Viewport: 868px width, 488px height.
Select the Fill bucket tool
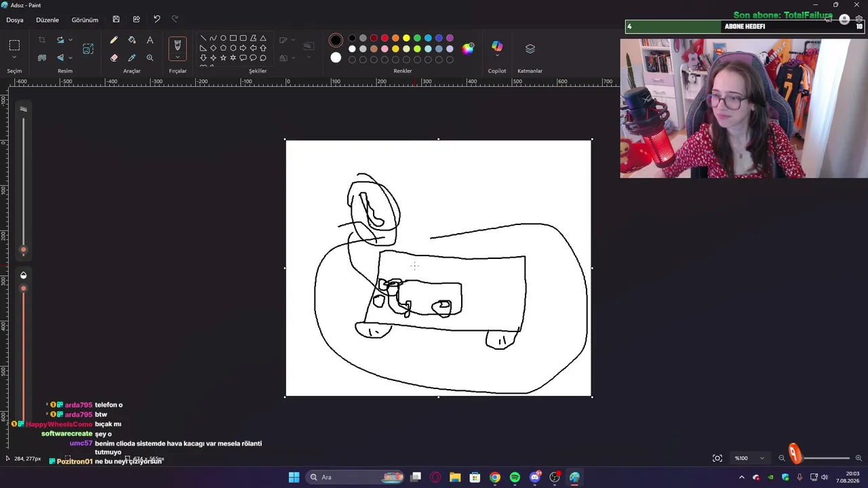pyautogui.click(x=132, y=41)
